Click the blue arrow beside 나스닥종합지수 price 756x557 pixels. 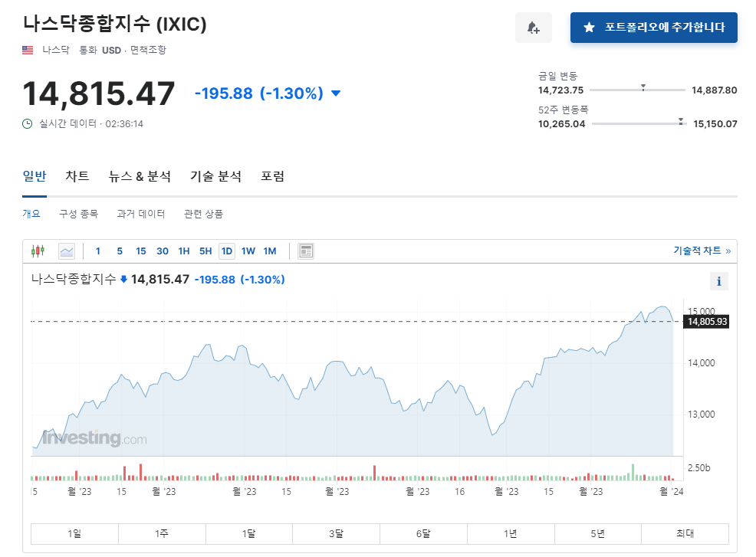(x=124, y=280)
